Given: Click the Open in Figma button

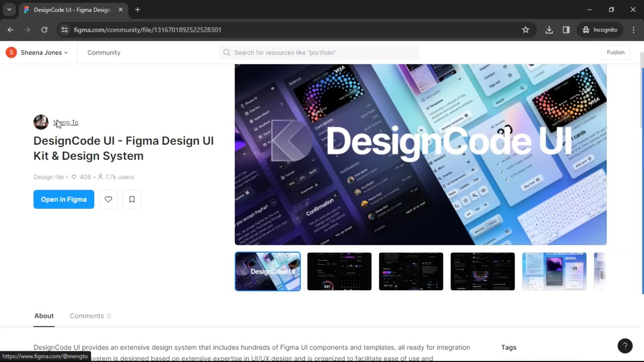Looking at the screenshot, I should pos(64,199).
